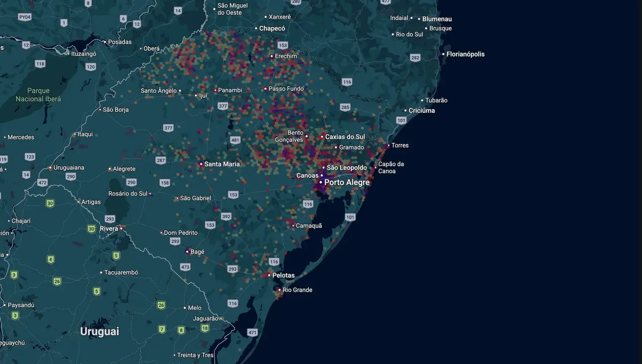
Task: Click the São Borja label
Action: click(x=116, y=110)
